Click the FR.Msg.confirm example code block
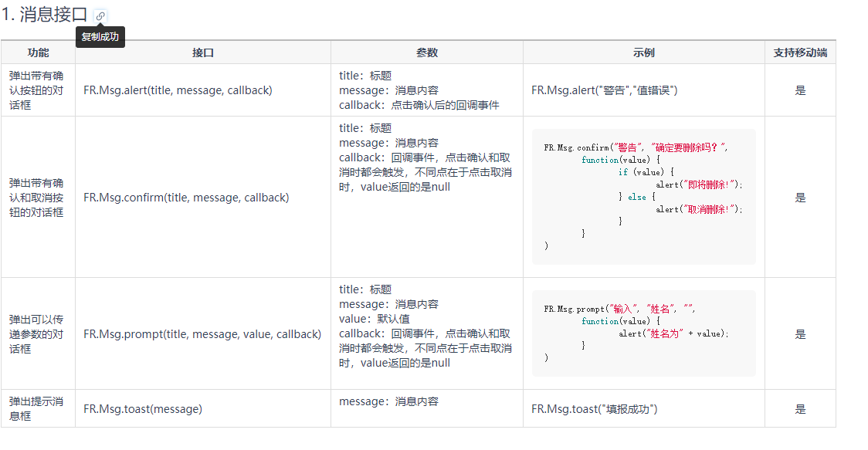This screenshot has height=450, width=868. coord(644,197)
